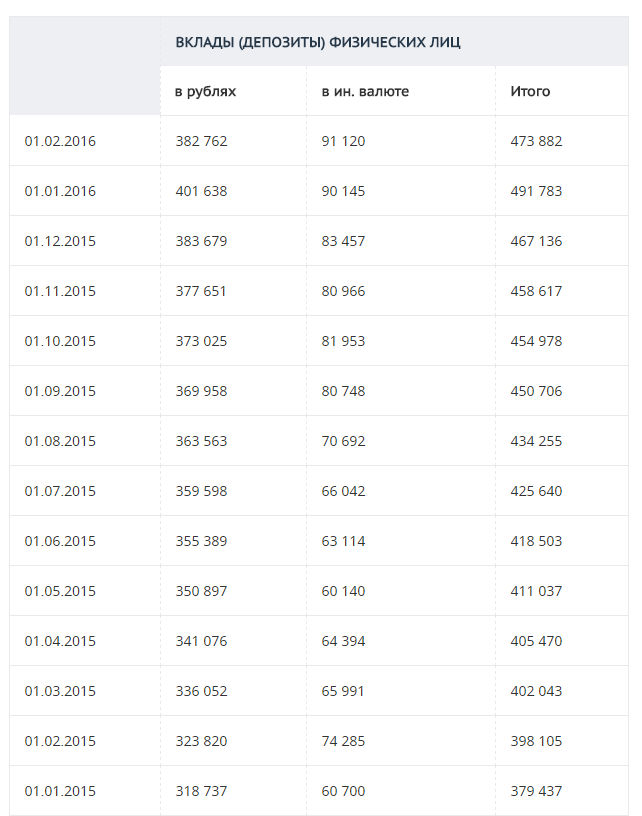Click the foreign currency value 66 042
The width and height of the screenshot is (642, 816).
343,491
